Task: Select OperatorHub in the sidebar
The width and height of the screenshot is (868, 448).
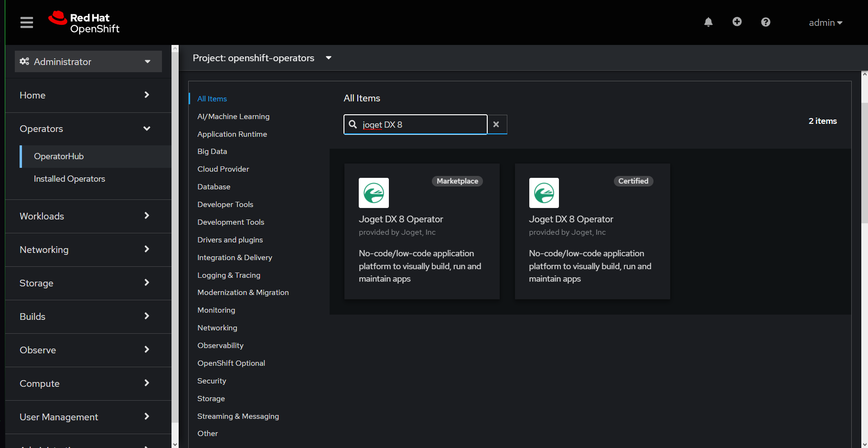Action: tap(59, 156)
